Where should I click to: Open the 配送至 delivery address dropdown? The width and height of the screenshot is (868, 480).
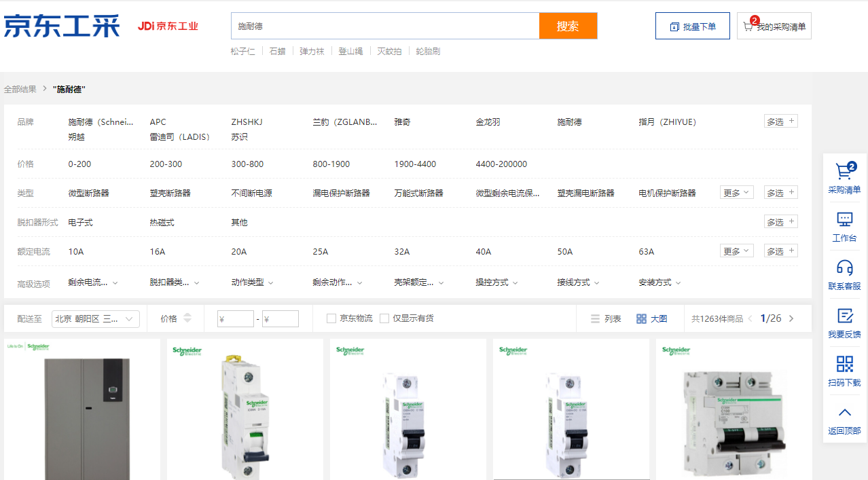(96, 319)
